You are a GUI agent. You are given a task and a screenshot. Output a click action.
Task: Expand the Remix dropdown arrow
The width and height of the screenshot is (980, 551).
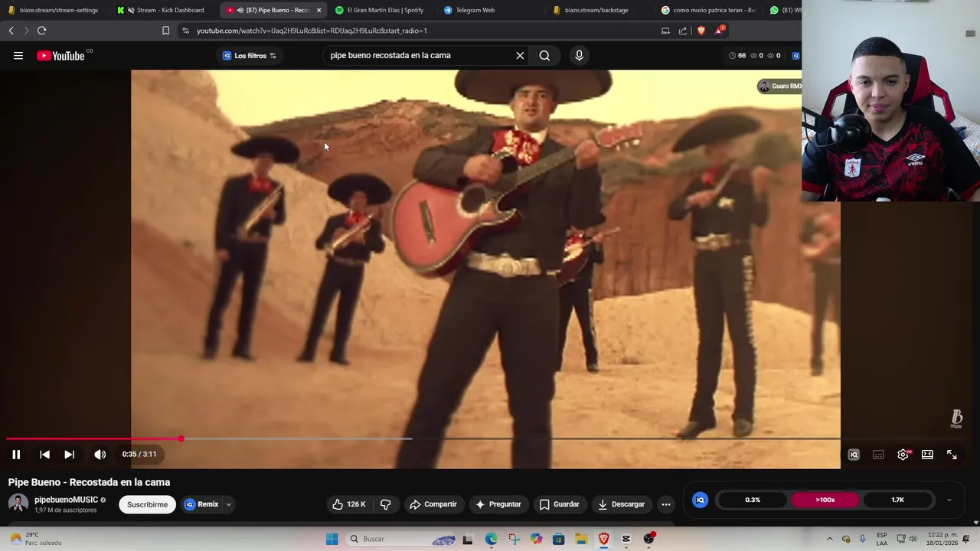tap(228, 504)
